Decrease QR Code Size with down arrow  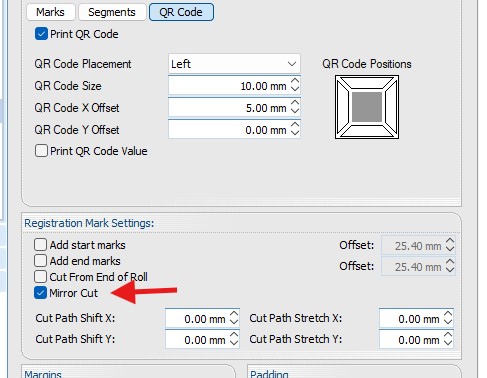pyautogui.click(x=295, y=89)
